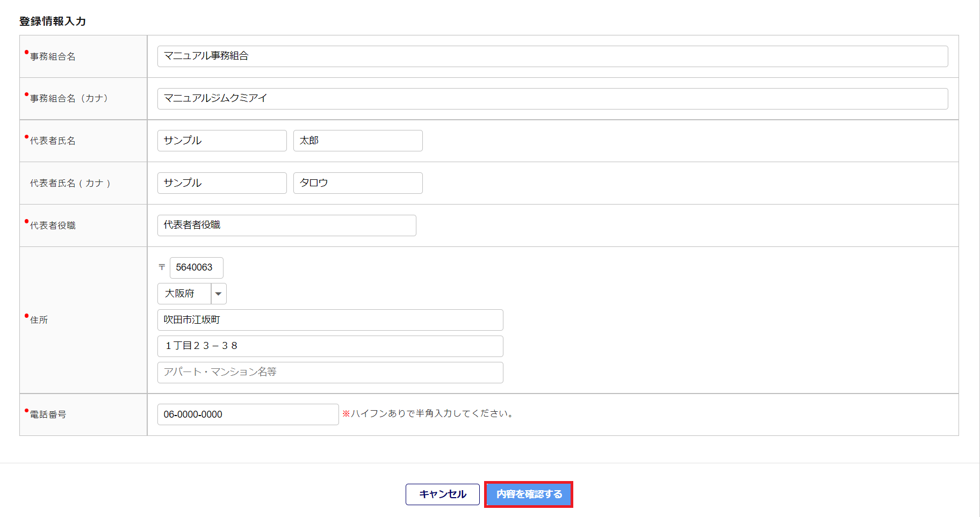Image resolution: width=980 pixels, height=517 pixels.
Task: Click the street address field 1丁目23－38
Action: tap(330, 346)
